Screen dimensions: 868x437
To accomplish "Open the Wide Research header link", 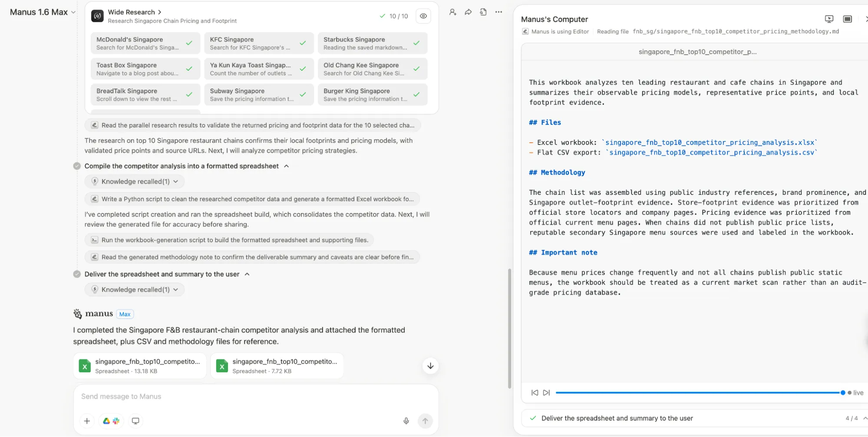I will click(x=134, y=12).
